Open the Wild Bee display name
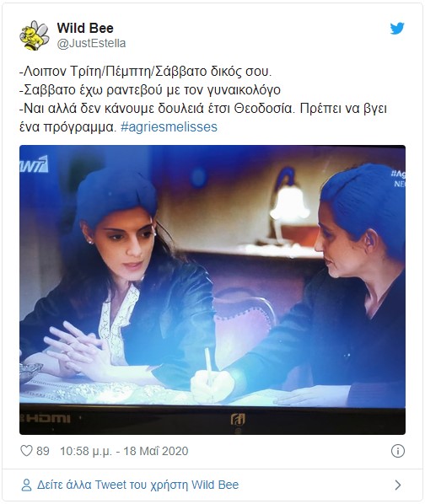The image size is (425, 504). pos(85,28)
